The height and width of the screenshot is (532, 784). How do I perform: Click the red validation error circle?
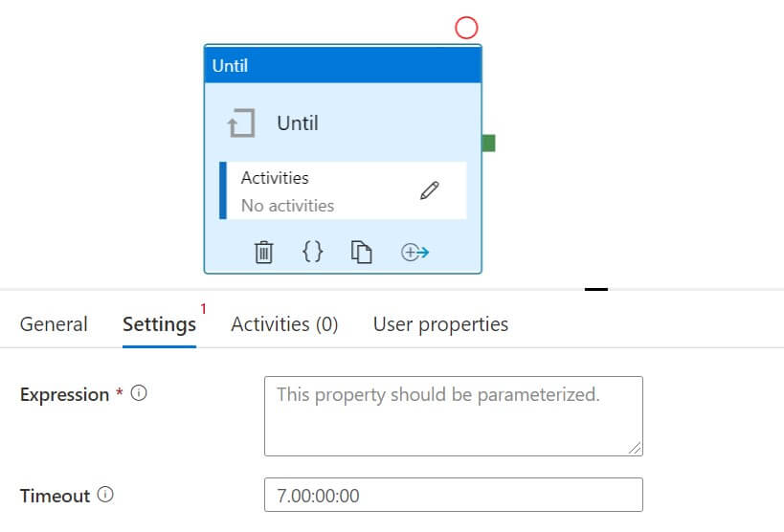[466, 28]
